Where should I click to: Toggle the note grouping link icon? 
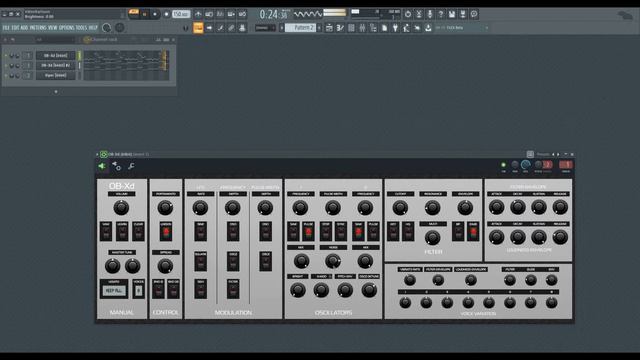click(x=231, y=28)
